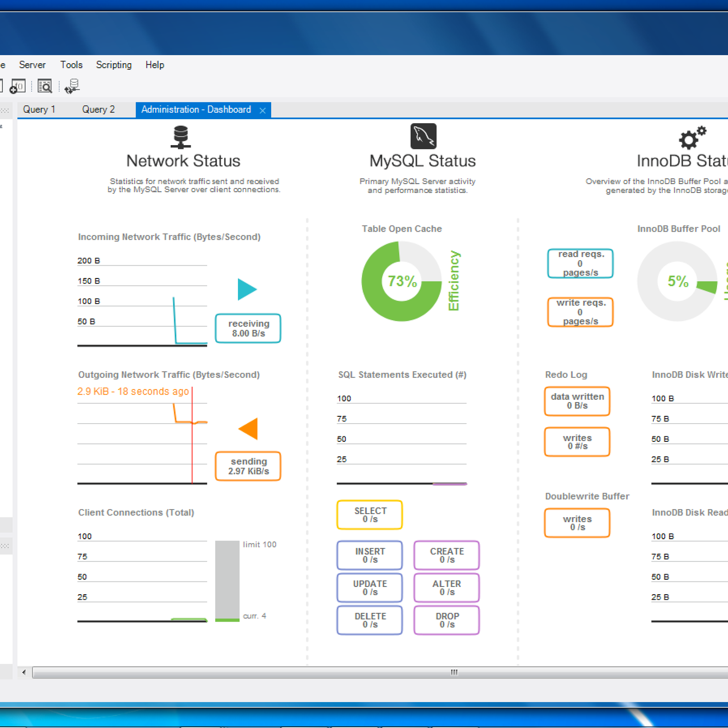Click the Outgoing Network Traffic graph

pos(142,435)
